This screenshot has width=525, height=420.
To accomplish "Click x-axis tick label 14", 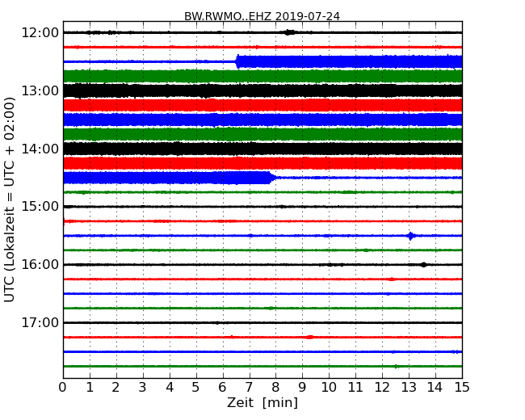I will [x=435, y=388].
